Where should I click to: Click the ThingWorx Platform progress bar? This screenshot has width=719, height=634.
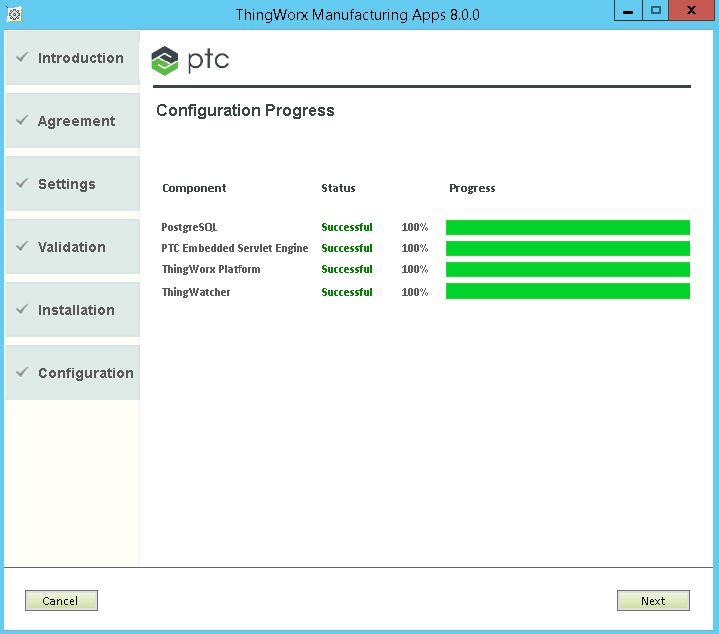(x=568, y=270)
